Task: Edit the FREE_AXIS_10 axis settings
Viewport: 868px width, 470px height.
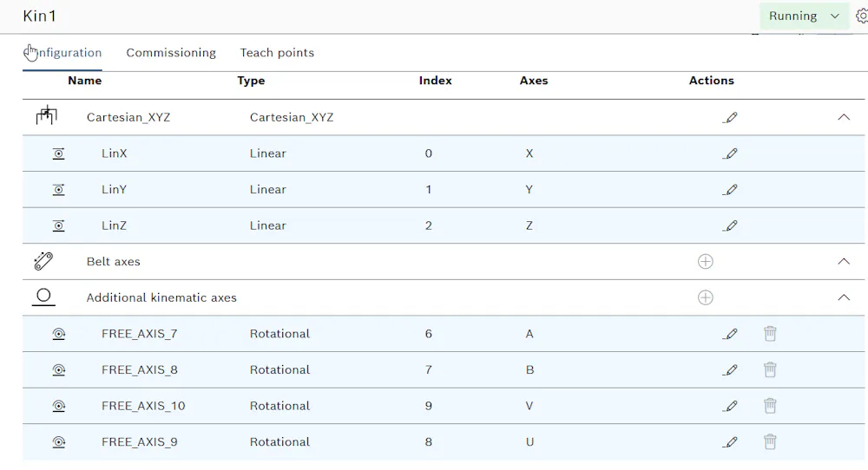Action: (x=730, y=406)
